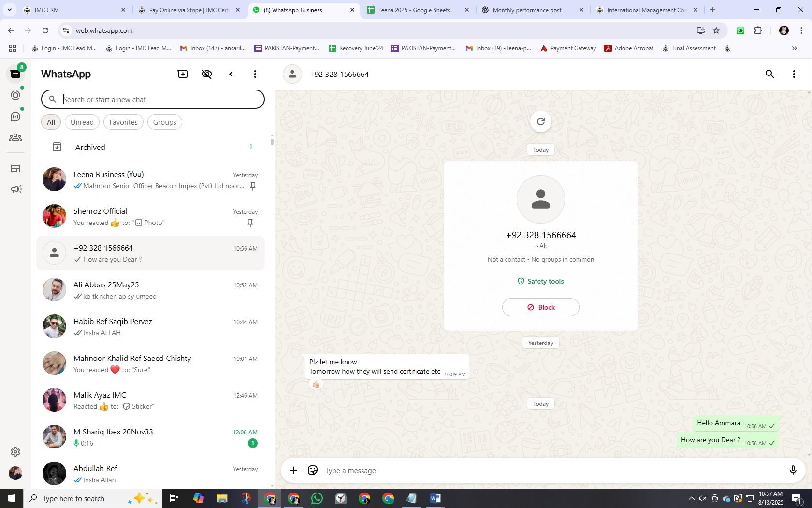The width and height of the screenshot is (812, 508).
Task: Open the Habib Ref Saqib Pervez chat
Action: coord(151,327)
